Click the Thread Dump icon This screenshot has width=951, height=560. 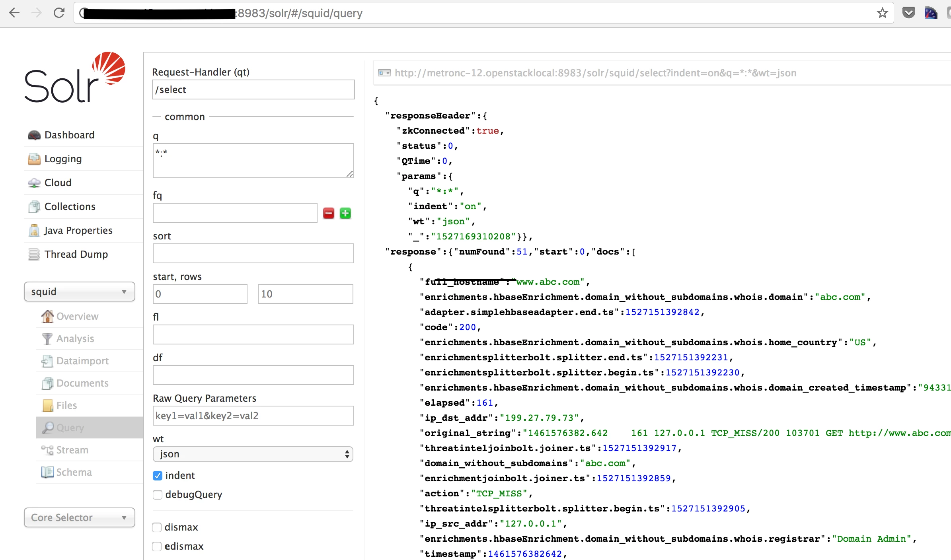[x=34, y=255]
